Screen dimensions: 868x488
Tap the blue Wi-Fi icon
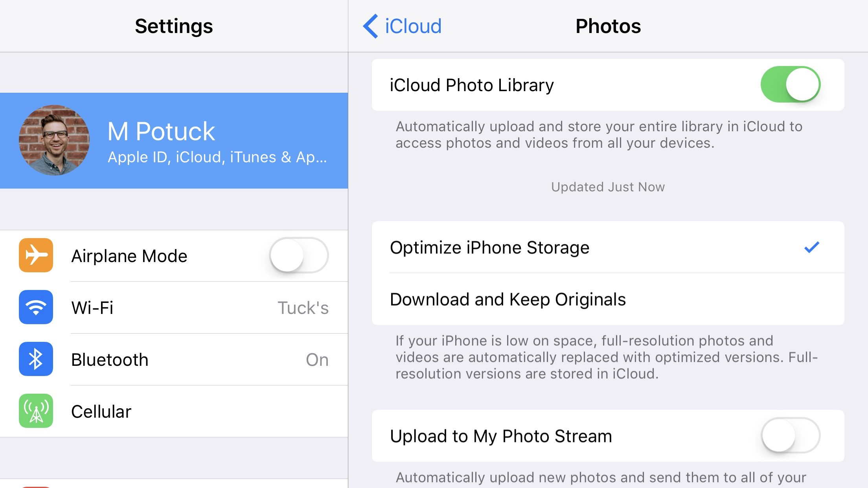point(36,307)
